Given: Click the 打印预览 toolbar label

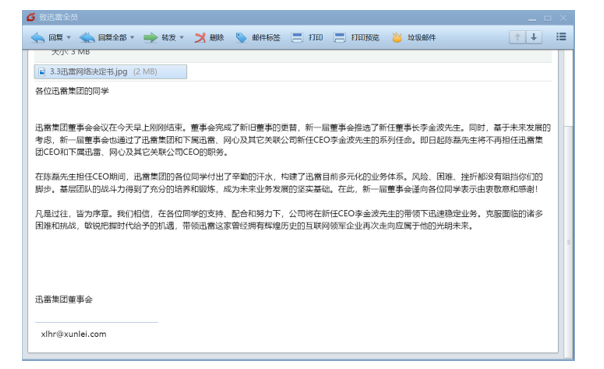Looking at the screenshot, I should point(365,37).
